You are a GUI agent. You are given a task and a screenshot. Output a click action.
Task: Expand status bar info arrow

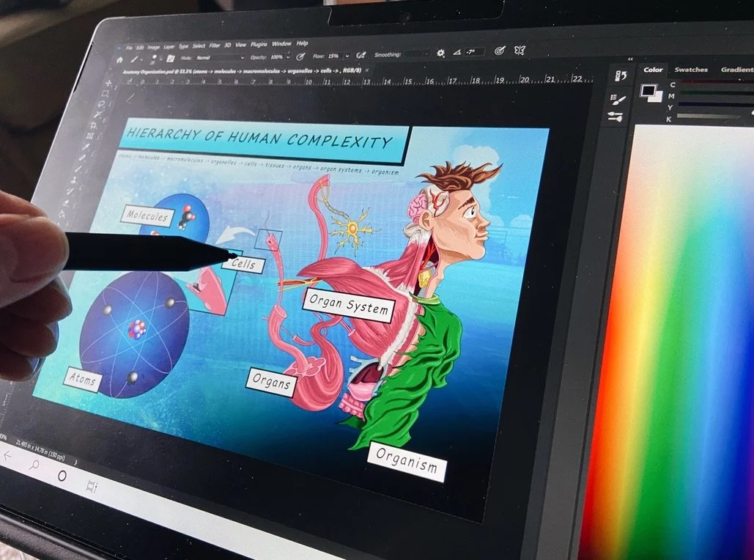coord(75,461)
